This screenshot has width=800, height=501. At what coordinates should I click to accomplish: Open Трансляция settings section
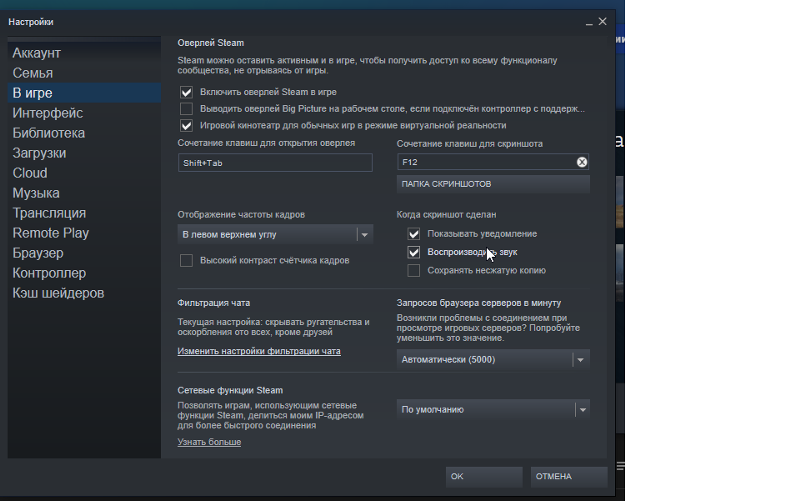pos(84,213)
